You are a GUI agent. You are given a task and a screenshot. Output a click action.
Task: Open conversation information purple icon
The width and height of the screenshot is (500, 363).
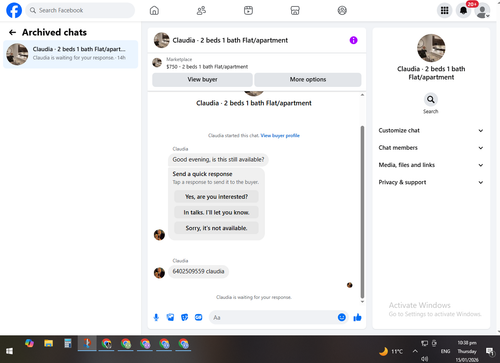point(353,40)
